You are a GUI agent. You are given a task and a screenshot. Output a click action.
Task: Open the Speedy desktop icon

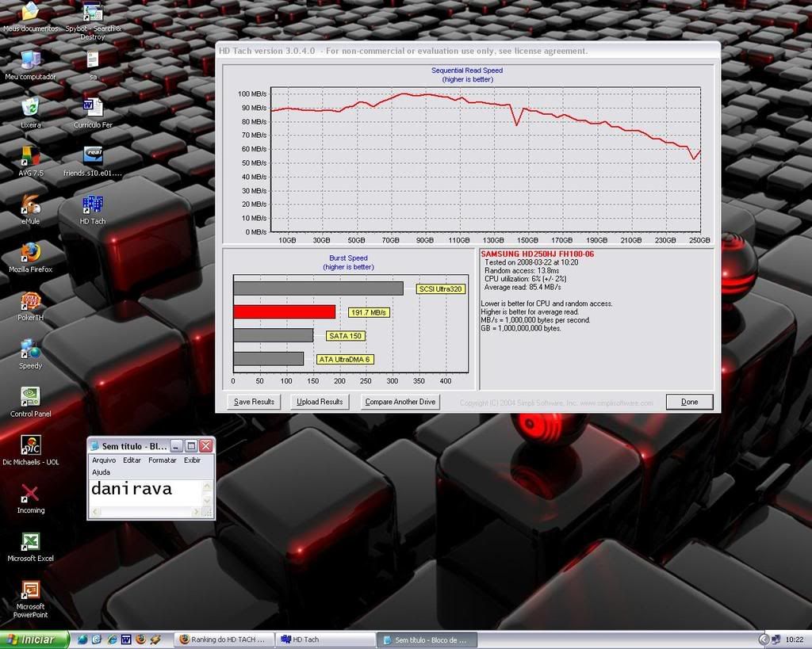click(30, 350)
